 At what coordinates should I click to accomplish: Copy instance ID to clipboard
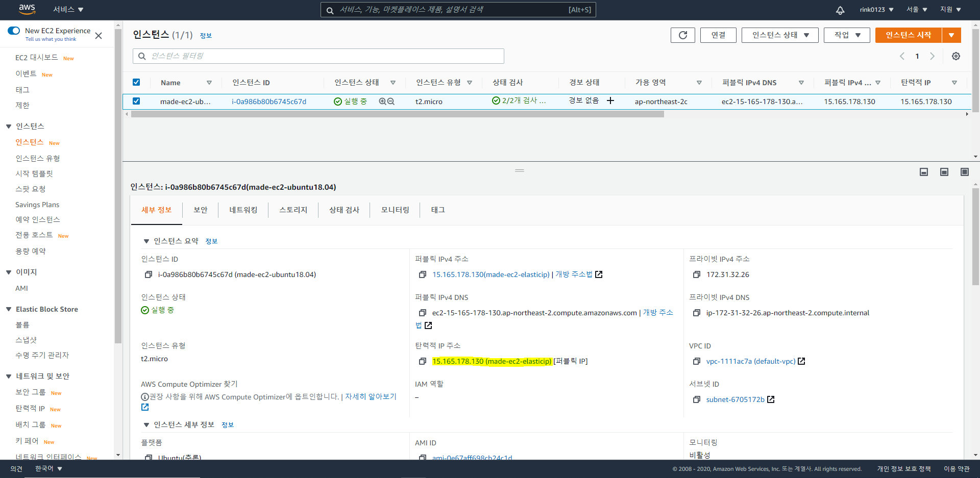(149, 274)
